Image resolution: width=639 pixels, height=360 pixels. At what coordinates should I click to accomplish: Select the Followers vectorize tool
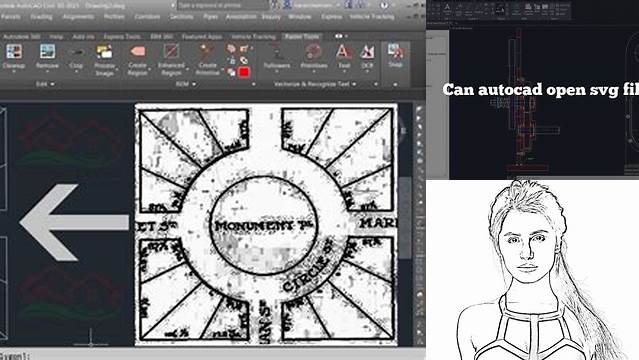click(x=277, y=57)
